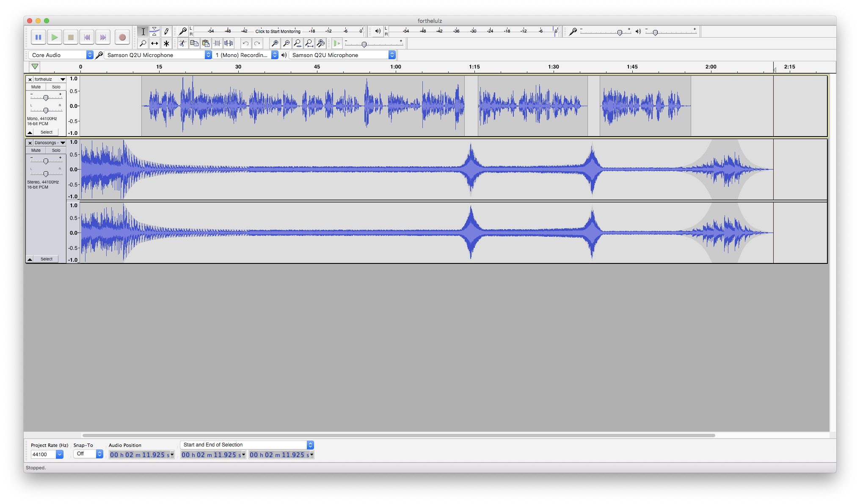Mute the forthelulz track

tap(36, 87)
